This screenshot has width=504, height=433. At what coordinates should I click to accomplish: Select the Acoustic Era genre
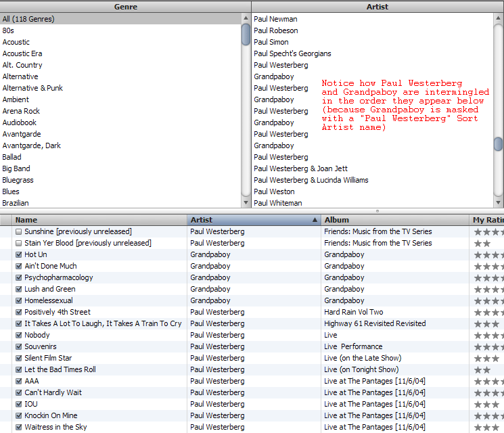[x=120, y=53]
